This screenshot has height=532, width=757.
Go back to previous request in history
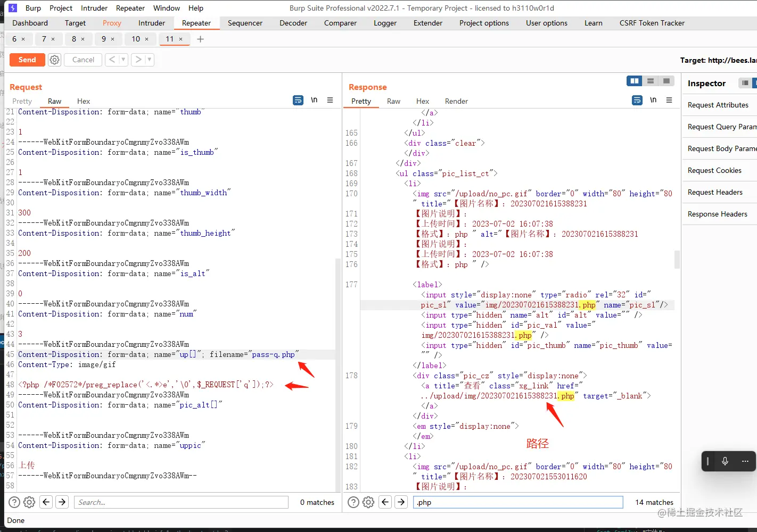pyautogui.click(x=112, y=60)
